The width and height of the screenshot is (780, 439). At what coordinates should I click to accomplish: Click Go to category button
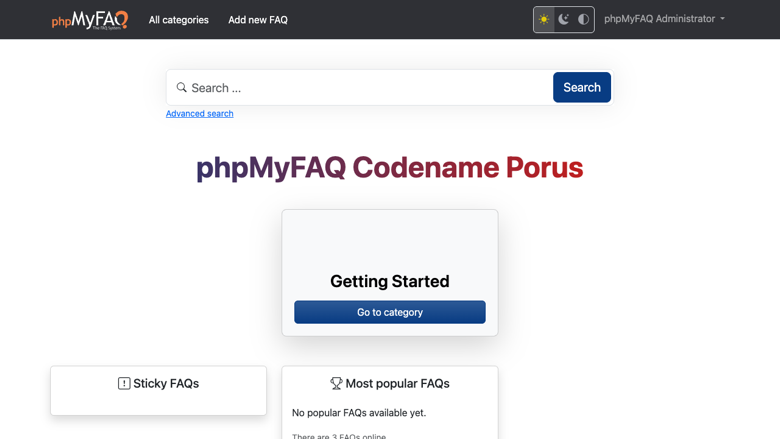390,312
